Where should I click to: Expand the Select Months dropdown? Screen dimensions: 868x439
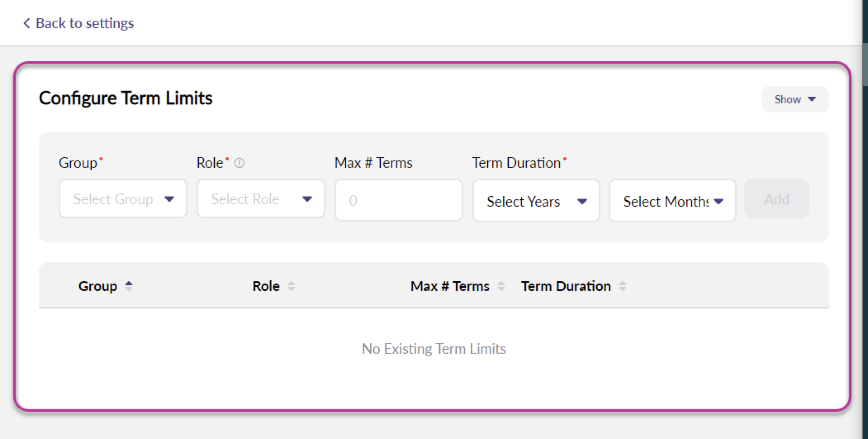click(x=672, y=201)
